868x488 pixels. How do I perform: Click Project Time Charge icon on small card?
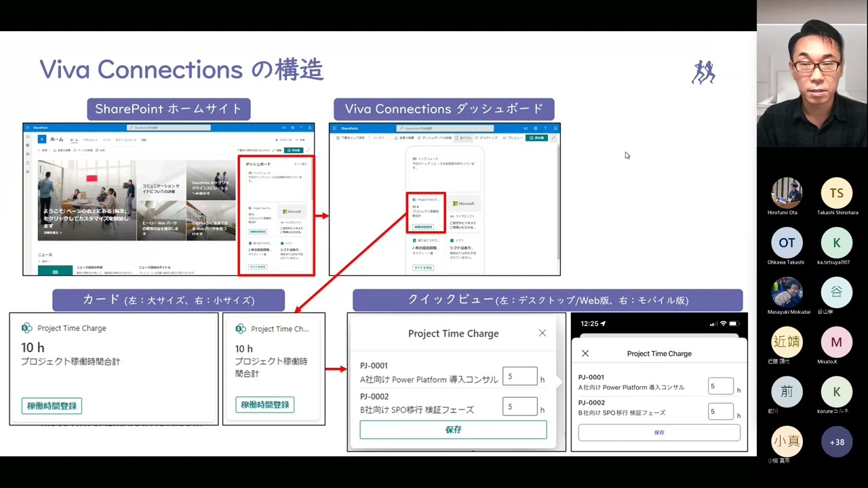click(x=241, y=329)
